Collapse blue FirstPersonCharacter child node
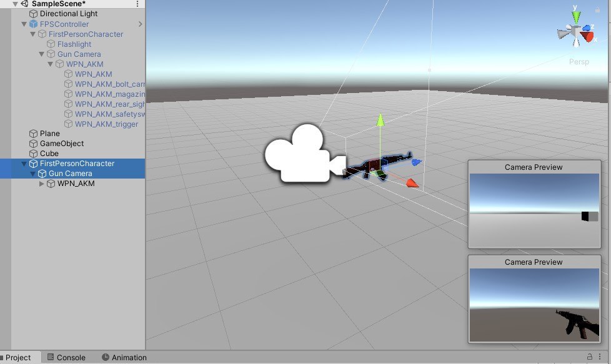 coord(32,34)
